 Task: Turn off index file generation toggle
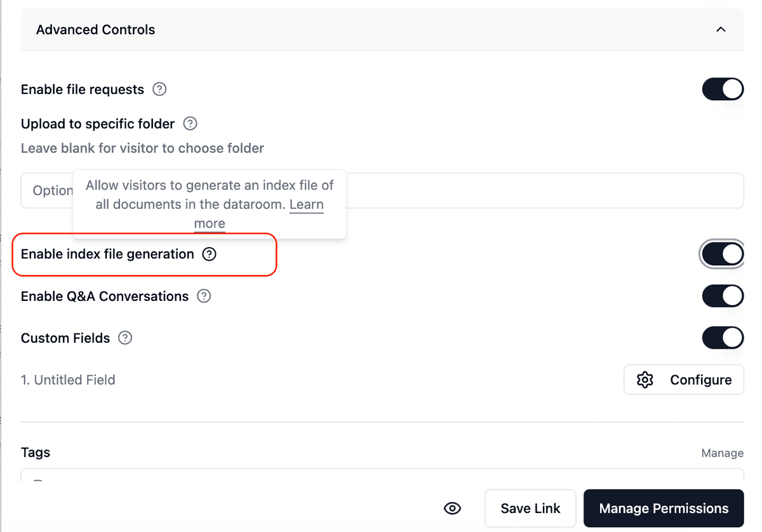click(x=722, y=255)
